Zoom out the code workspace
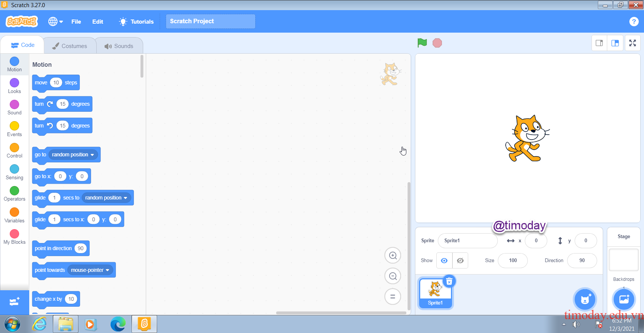 click(x=393, y=276)
